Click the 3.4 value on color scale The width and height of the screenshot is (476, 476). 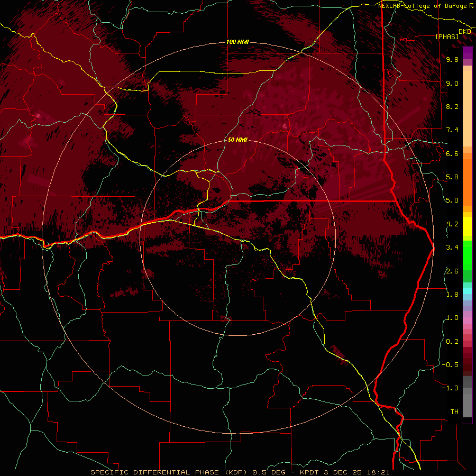point(452,248)
